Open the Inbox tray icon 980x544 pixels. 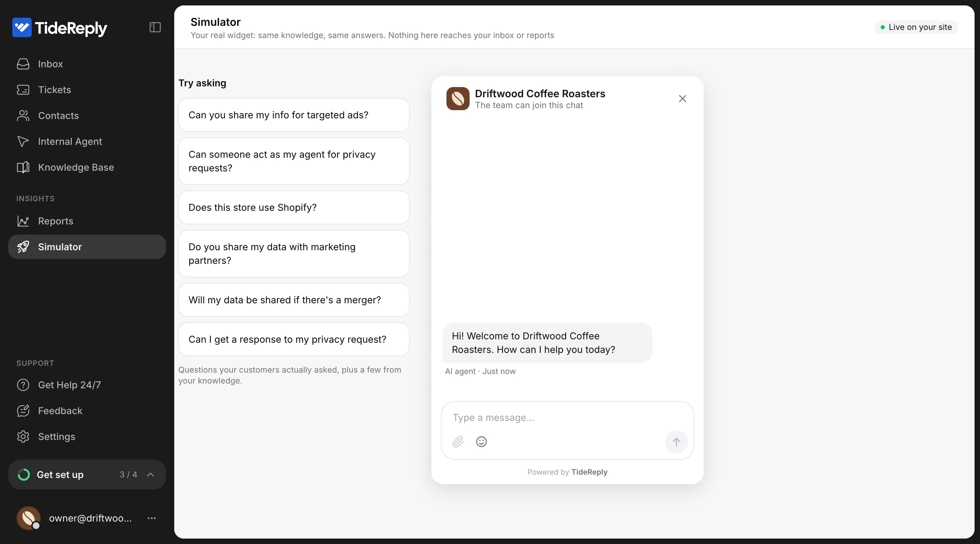pos(23,64)
